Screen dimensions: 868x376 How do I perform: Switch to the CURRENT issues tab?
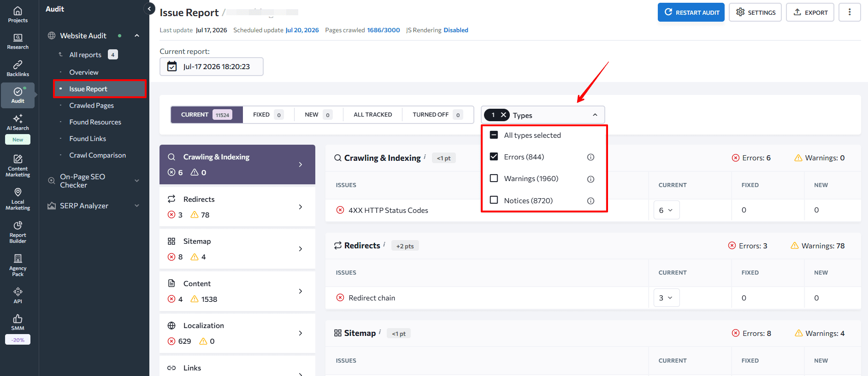[207, 115]
